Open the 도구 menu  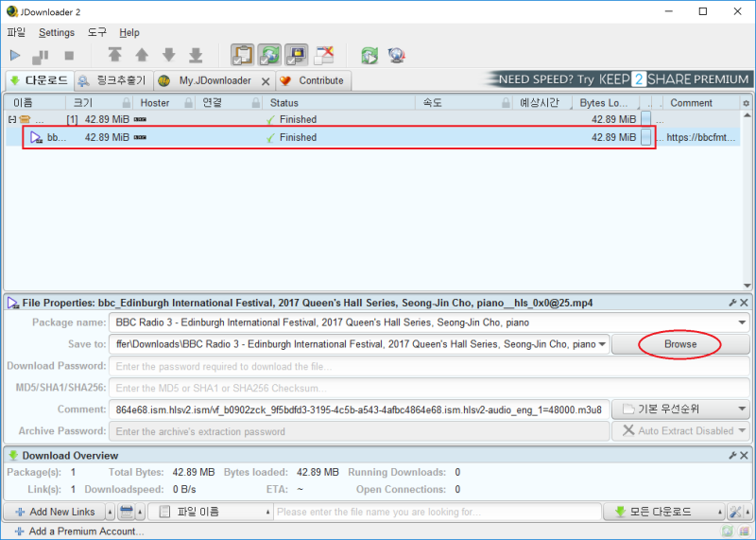pos(97,32)
